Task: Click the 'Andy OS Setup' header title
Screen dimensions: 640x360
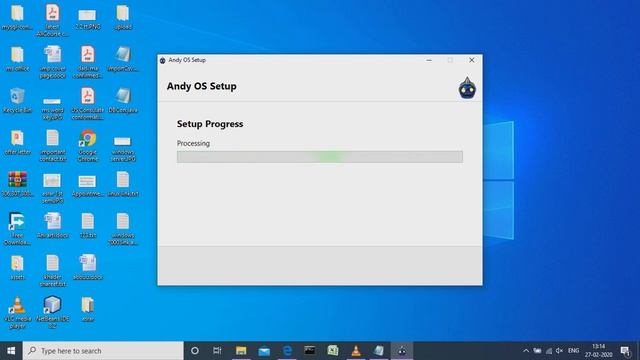Action: [202, 86]
